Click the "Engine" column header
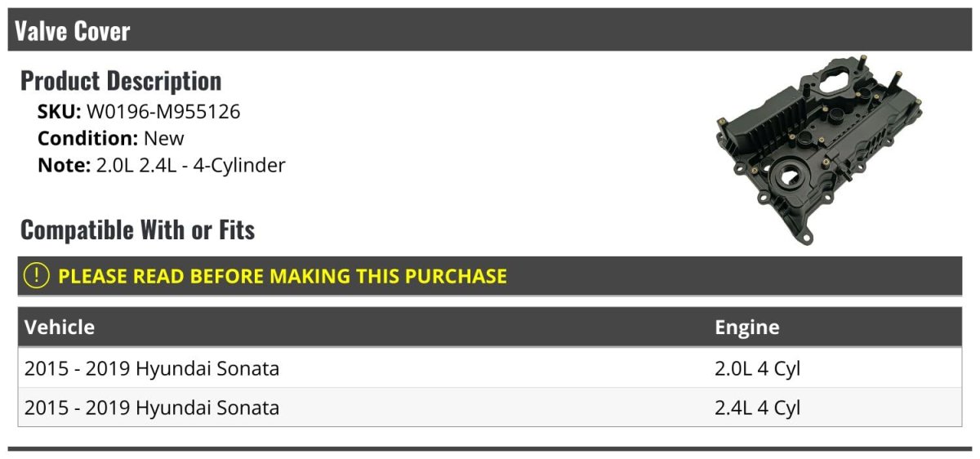Image resolution: width=980 pixels, height=459 pixels. pos(746,328)
